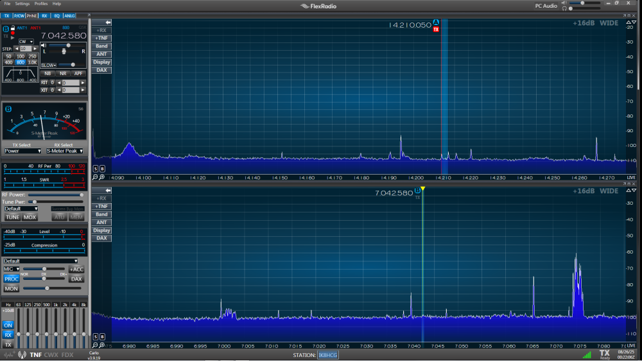The width and height of the screenshot is (642, 364).
Task: Decrease the tuning STEP left arrow
Action: [17, 49]
